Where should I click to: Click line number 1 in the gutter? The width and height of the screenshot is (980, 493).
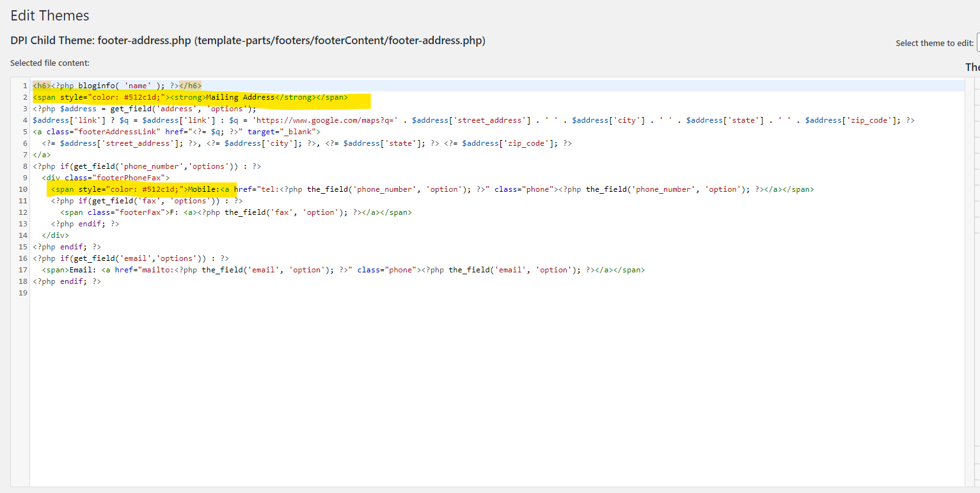24,86
